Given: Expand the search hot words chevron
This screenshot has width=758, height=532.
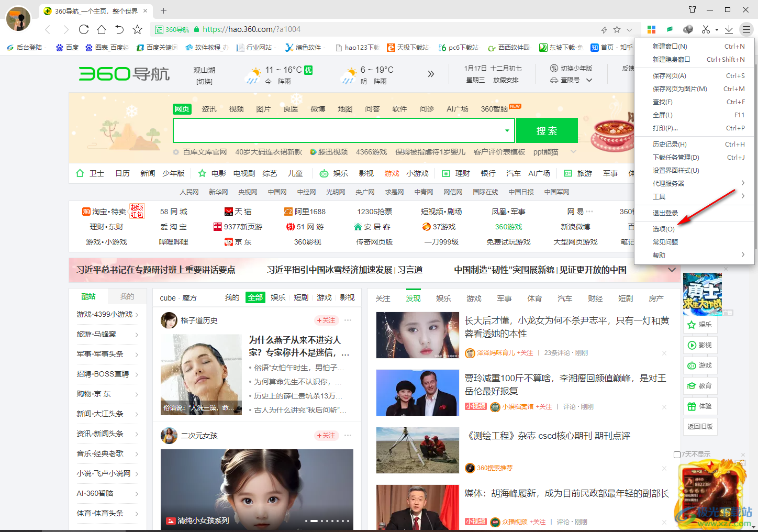Looking at the screenshot, I should (x=573, y=152).
